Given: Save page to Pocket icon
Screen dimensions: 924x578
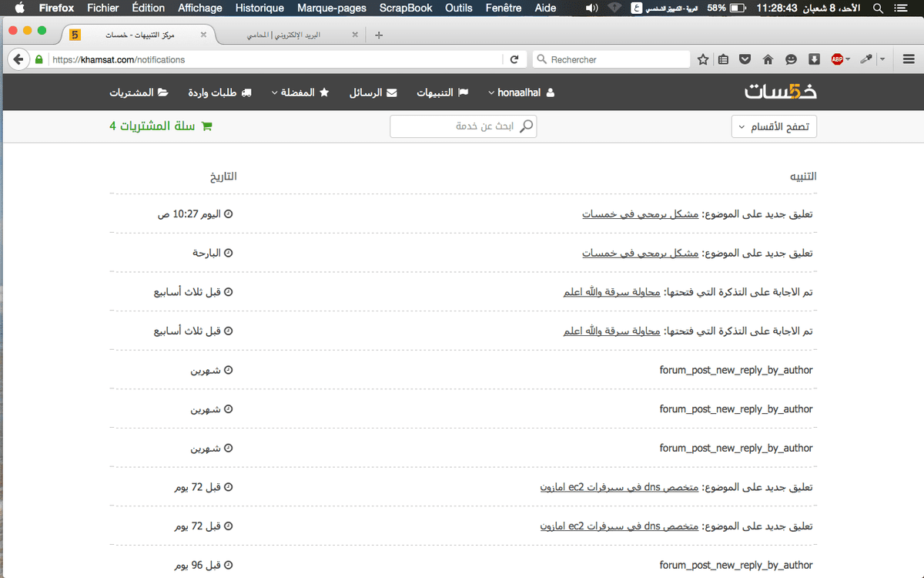Looking at the screenshot, I should tap(745, 58).
